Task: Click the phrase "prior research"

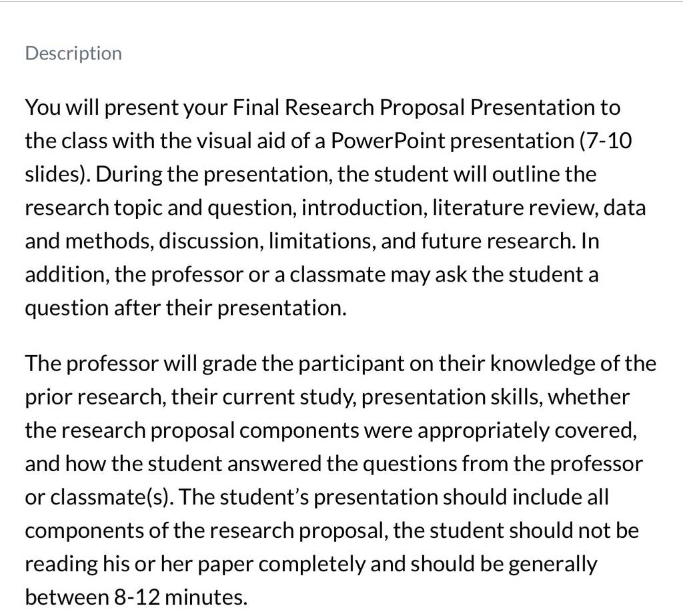Action: click(x=93, y=397)
